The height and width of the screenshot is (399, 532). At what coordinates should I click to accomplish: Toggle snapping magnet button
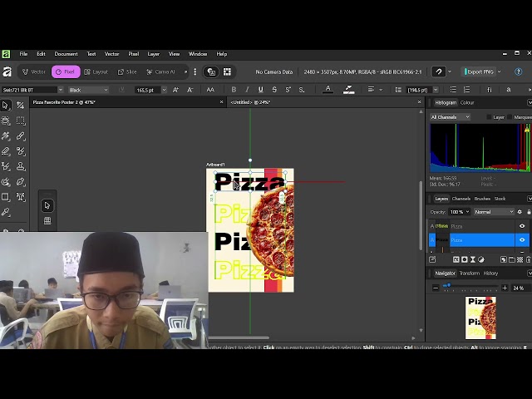tap(439, 71)
